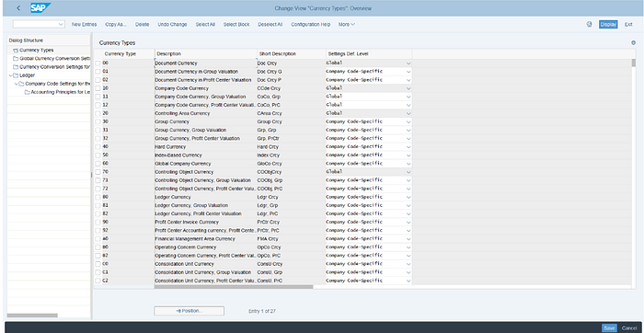This screenshot has width=644, height=333.
Task: Click the Company Code Currency description cell
Action: tap(205, 88)
